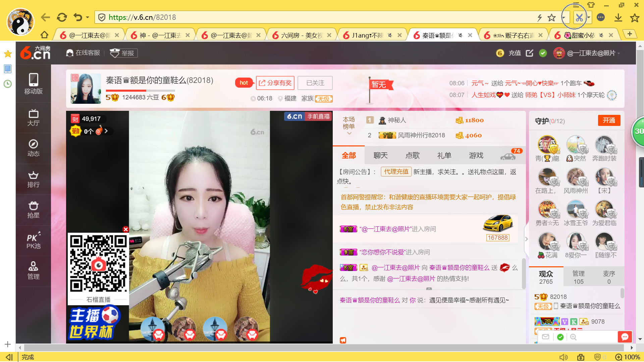Expand 本场榜单 ranking list chevron

pyautogui.click(x=349, y=133)
